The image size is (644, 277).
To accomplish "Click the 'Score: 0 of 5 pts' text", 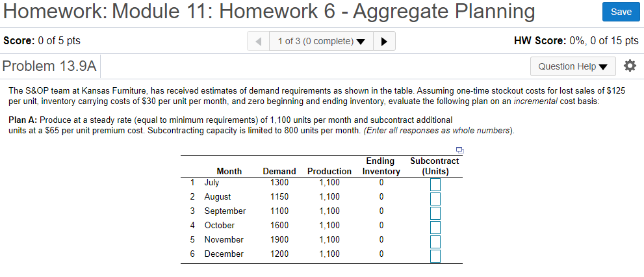I will tap(42, 41).
